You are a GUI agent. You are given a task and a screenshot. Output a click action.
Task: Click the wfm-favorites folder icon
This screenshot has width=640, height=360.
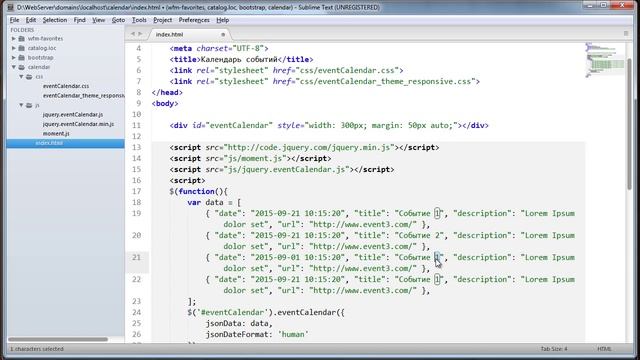click(22, 38)
